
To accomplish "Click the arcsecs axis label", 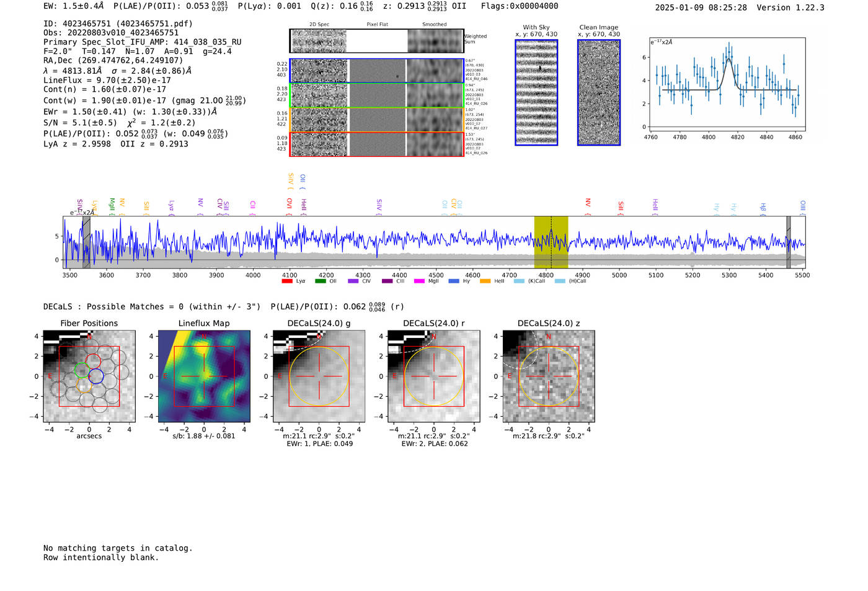I will coord(89,436).
